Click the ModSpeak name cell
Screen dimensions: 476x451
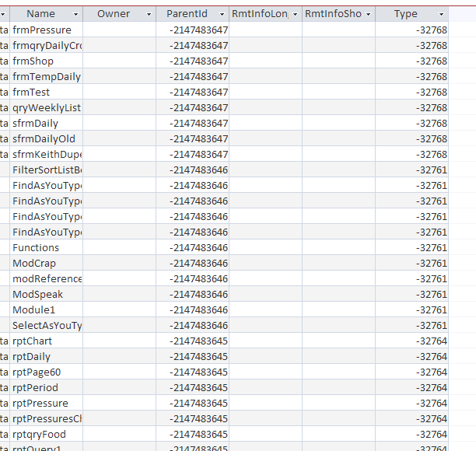tap(47, 295)
